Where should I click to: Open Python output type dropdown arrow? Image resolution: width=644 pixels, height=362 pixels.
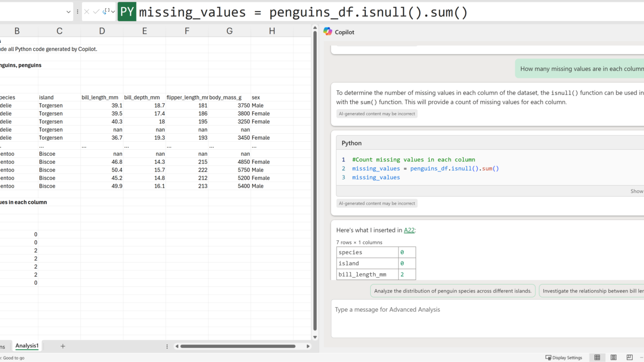[113, 12]
